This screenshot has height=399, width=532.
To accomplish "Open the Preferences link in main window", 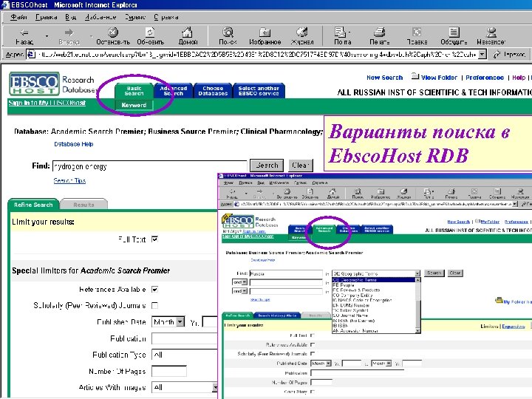I will (485, 78).
